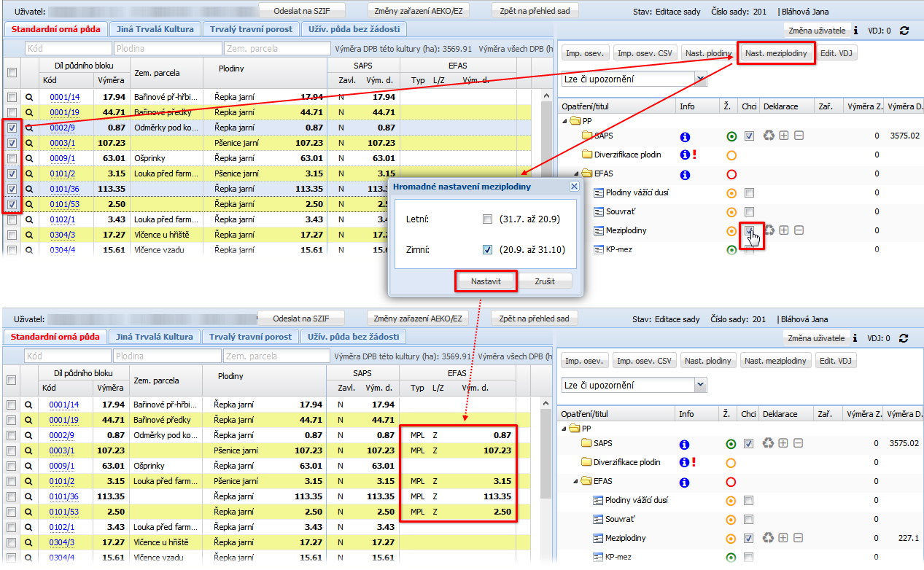The height and width of the screenshot is (570, 924).
Task: Show Diverzifikace plodin info icon in upper tree
Action: [684, 155]
